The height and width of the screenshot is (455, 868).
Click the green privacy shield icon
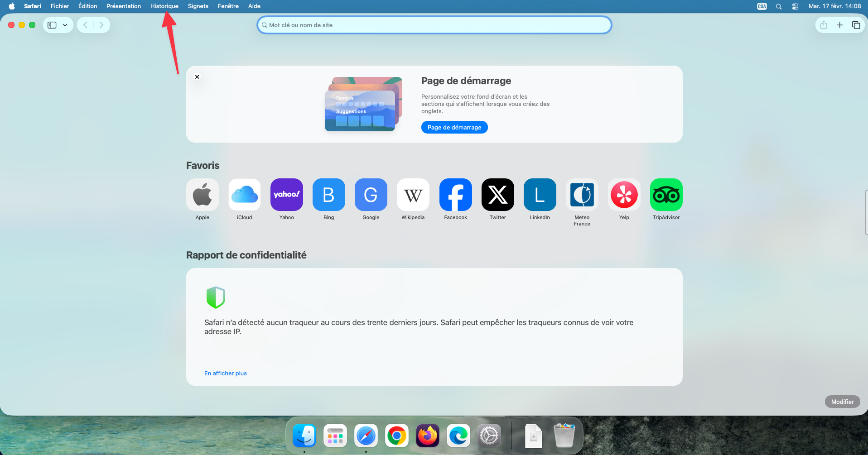216,297
